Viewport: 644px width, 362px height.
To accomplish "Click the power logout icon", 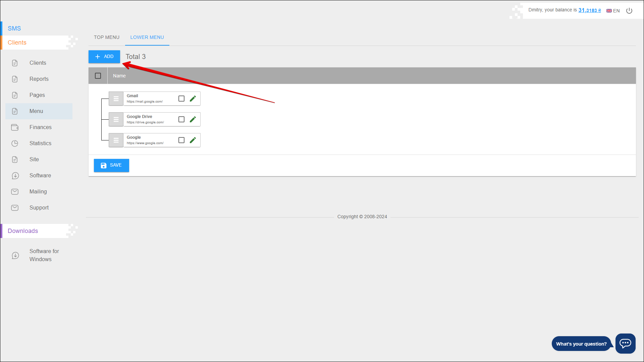I will pos(629,11).
